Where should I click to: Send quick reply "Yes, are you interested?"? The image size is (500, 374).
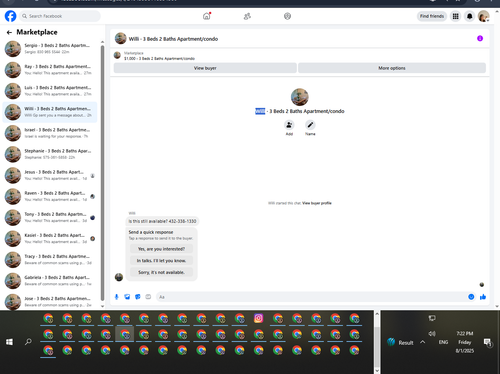click(x=161, y=249)
